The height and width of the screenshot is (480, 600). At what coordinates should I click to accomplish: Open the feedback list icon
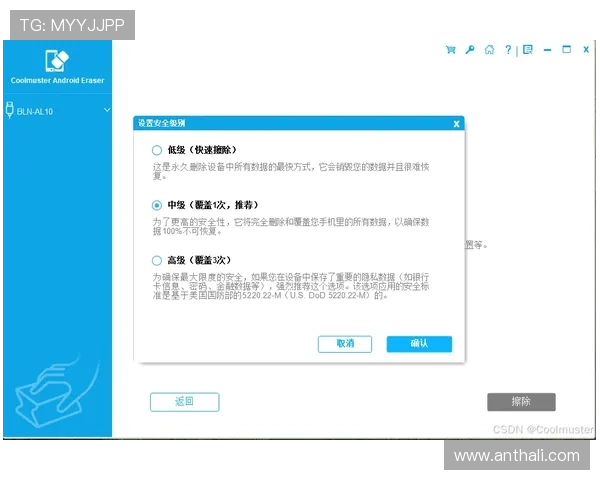(x=528, y=50)
